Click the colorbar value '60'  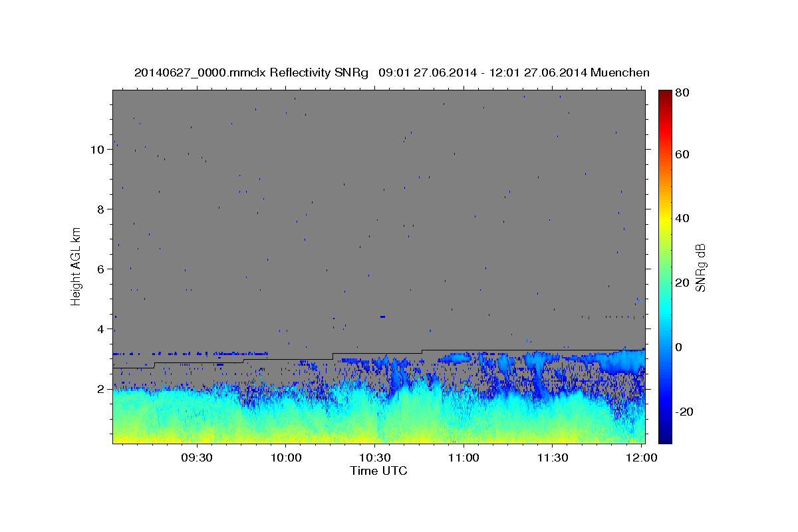684,154
